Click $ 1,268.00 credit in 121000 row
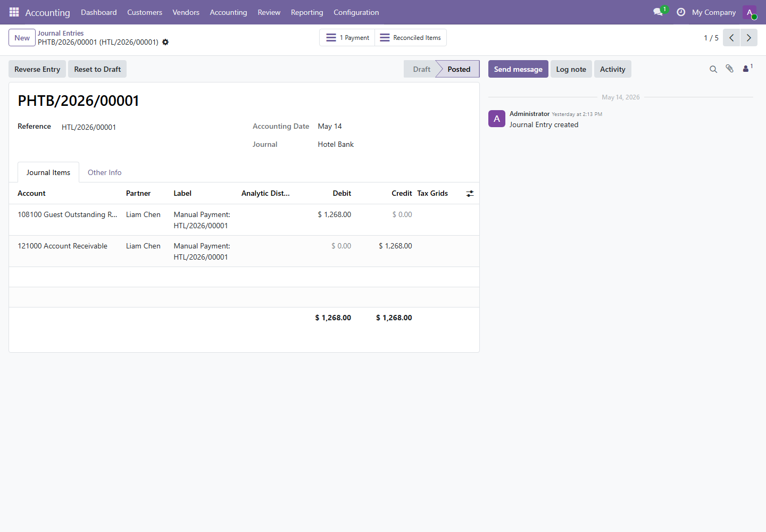 click(x=395, y=246)
